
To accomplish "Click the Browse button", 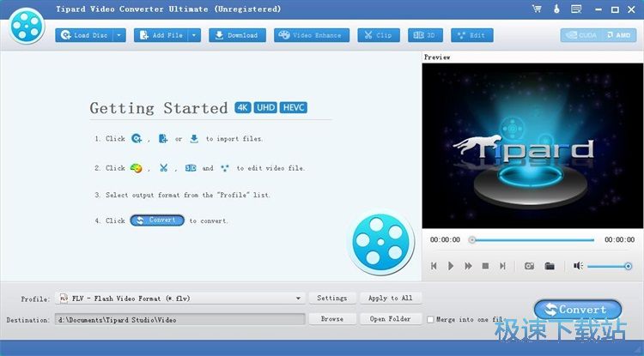I will 331,318.
